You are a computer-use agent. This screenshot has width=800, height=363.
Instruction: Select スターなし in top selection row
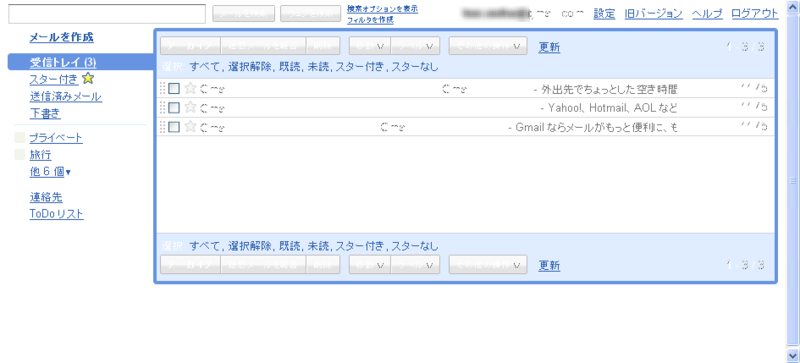point(415,67)
